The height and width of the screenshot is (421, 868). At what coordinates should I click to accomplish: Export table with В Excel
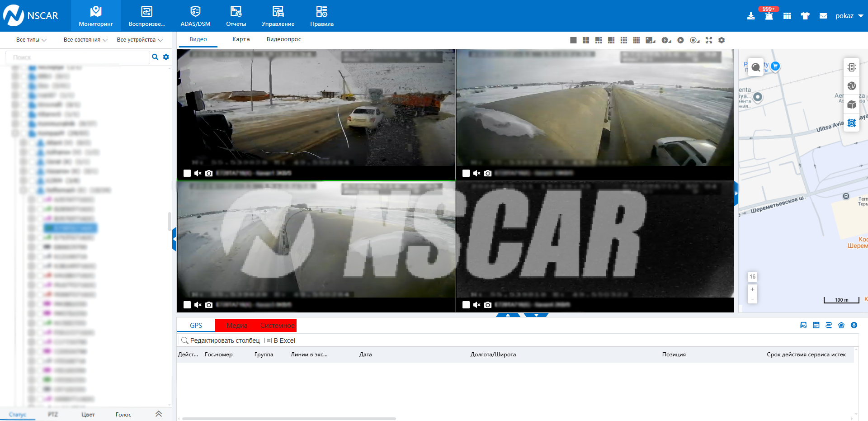280,341
